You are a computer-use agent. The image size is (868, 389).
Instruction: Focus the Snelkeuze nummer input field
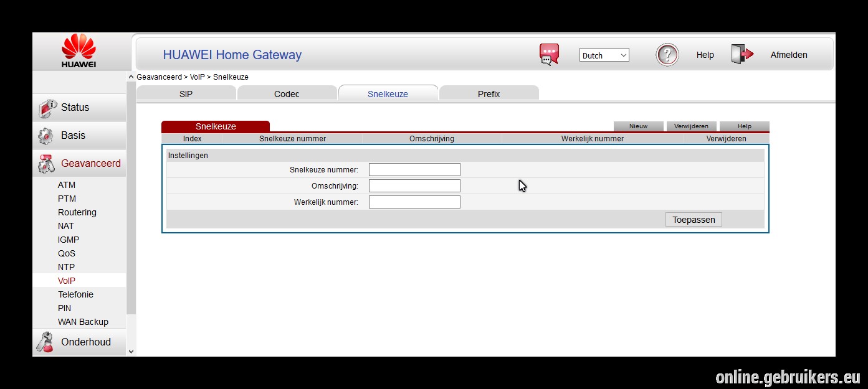tap(414, 169)
